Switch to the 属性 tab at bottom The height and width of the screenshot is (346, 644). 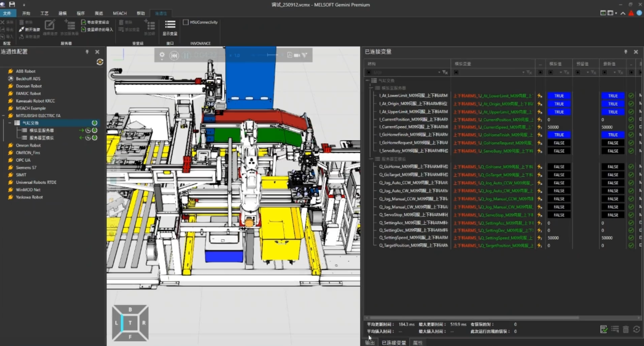coord(417,342)
